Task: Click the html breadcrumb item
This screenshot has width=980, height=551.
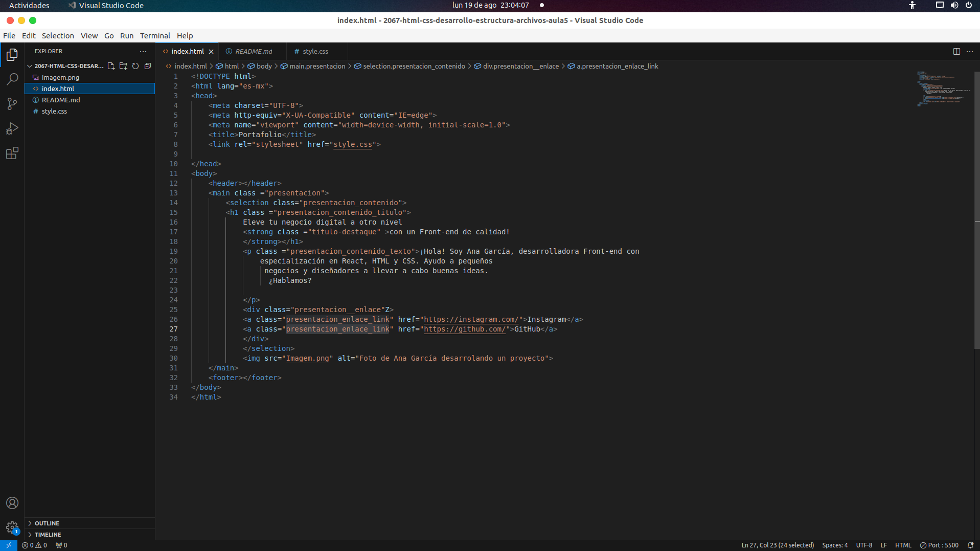Action: coord(227,66)
